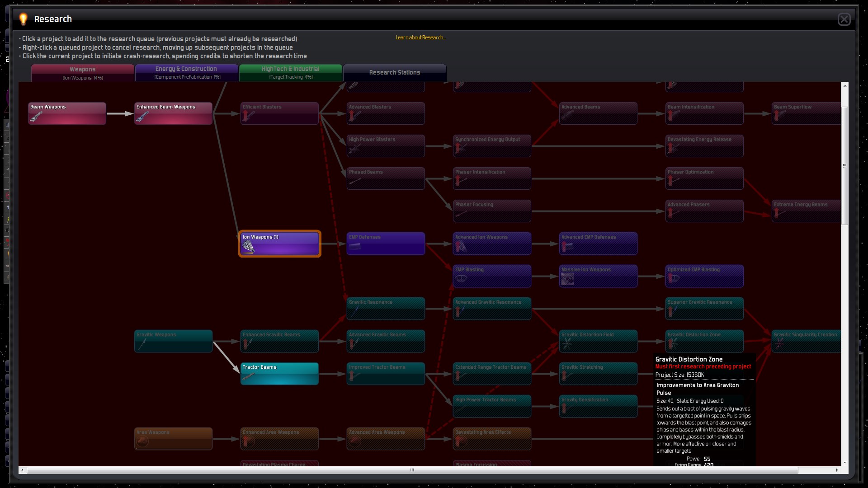Open the Energy & Construction tab

186,72
